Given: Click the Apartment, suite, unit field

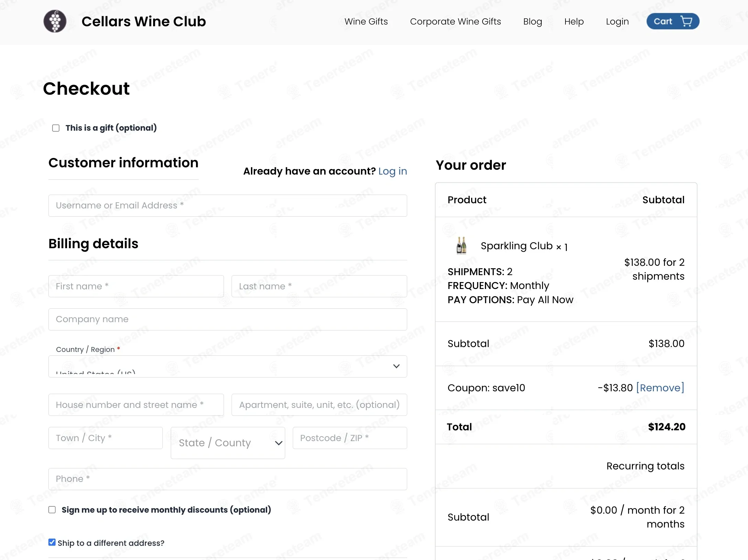Looking at the screenshot, I should point(319,405).
